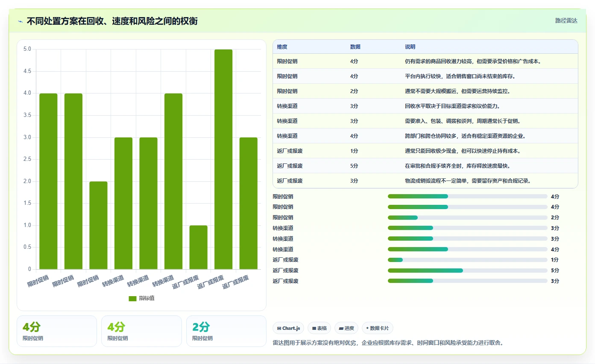The image size is (595, 364).
Task: Select the 限时促销 progress bar showing 2分
Action: click(x=468, y=218)
